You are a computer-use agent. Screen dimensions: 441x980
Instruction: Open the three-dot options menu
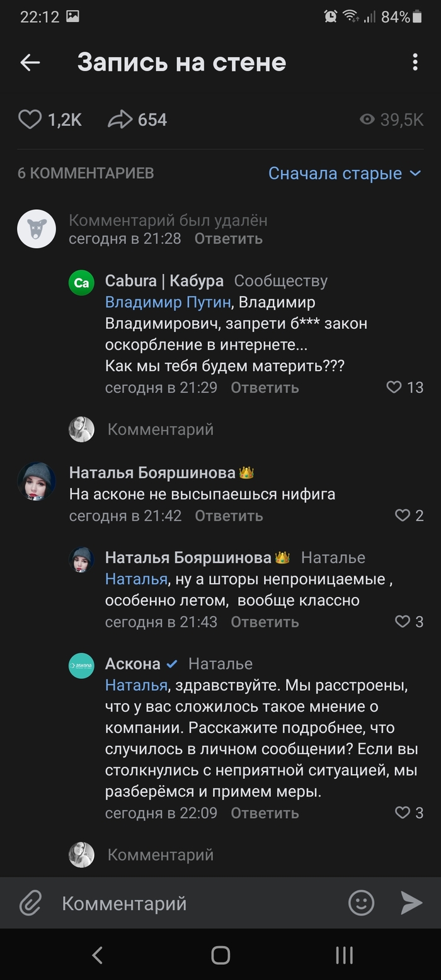pos(415,62)
